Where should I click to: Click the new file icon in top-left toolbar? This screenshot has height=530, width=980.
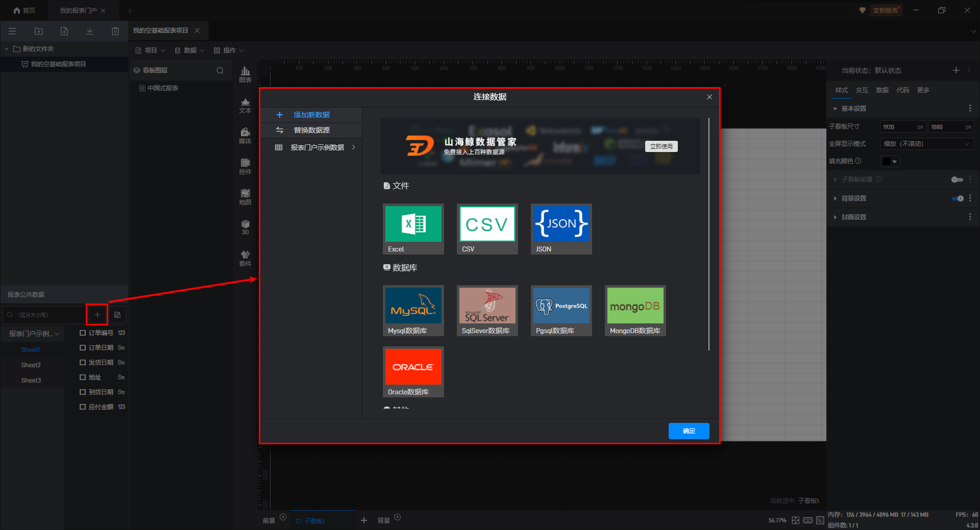click(64, 31)
